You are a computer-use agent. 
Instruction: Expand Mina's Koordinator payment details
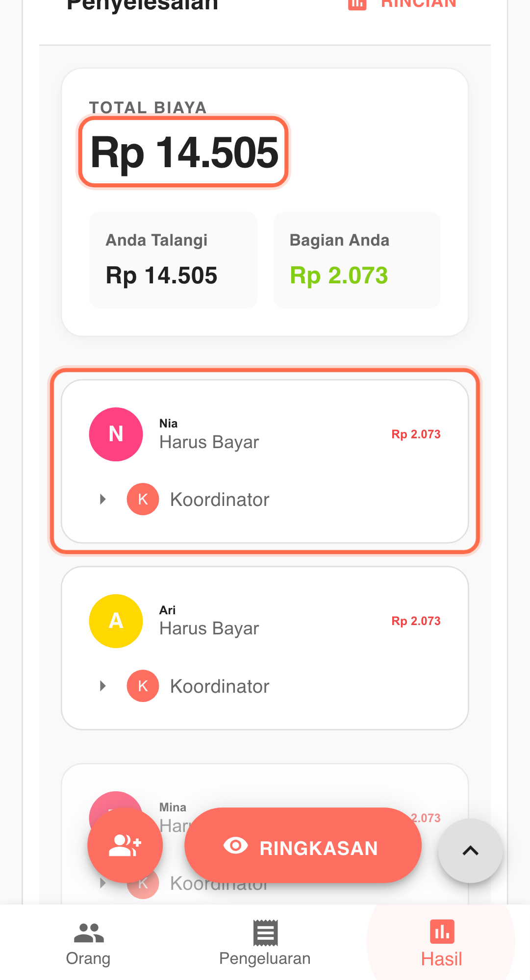click(103, 883)
